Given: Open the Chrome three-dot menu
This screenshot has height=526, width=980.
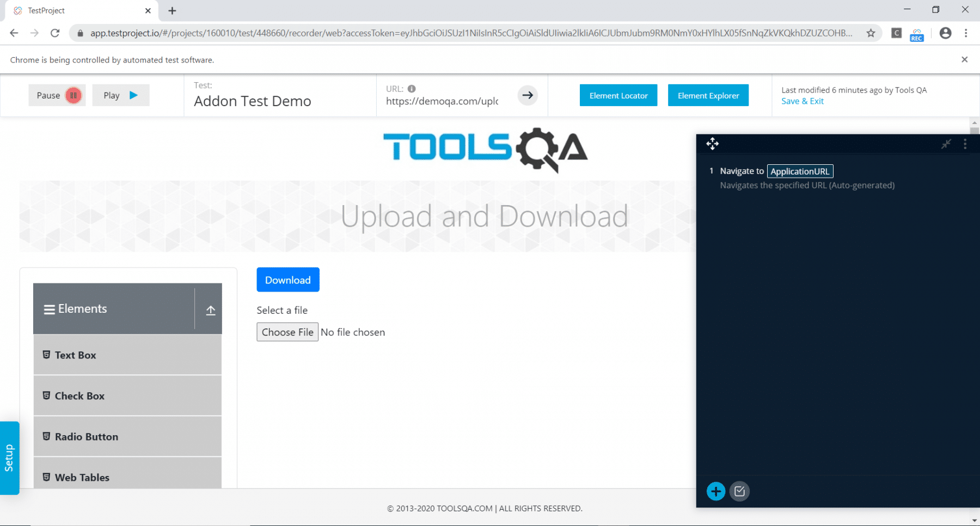Looking at the screenshot, I should pos(966,33).
